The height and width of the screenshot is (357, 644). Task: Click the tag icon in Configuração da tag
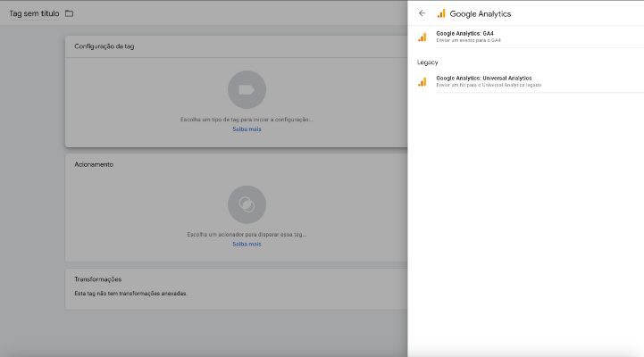(x=247, y=89)
